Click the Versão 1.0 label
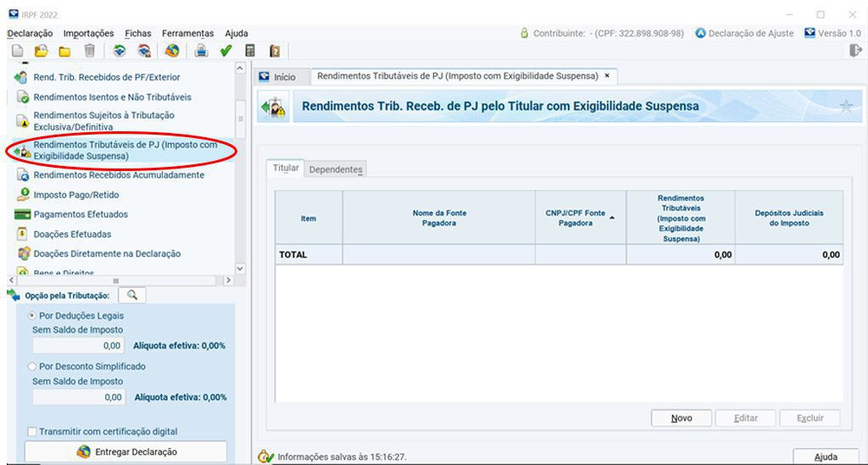The image size is (868, 465). [x=839, y=33]
